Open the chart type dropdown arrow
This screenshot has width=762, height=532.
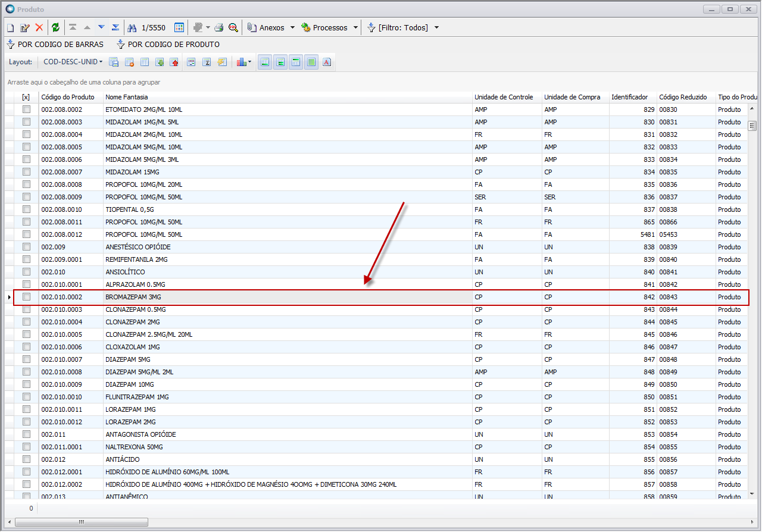click(249, 62)
